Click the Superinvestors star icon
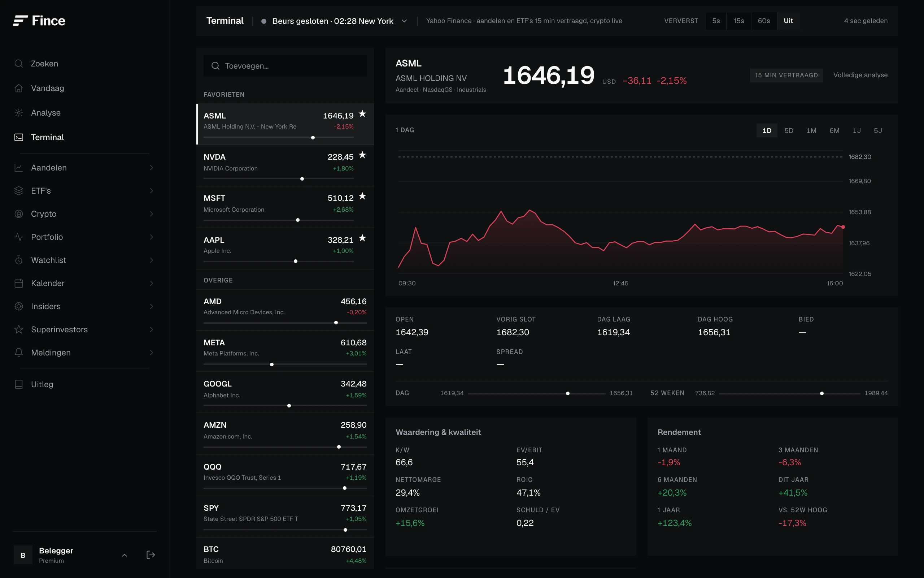The height and width of the screenshot is (578, 924). pos(19,329)
